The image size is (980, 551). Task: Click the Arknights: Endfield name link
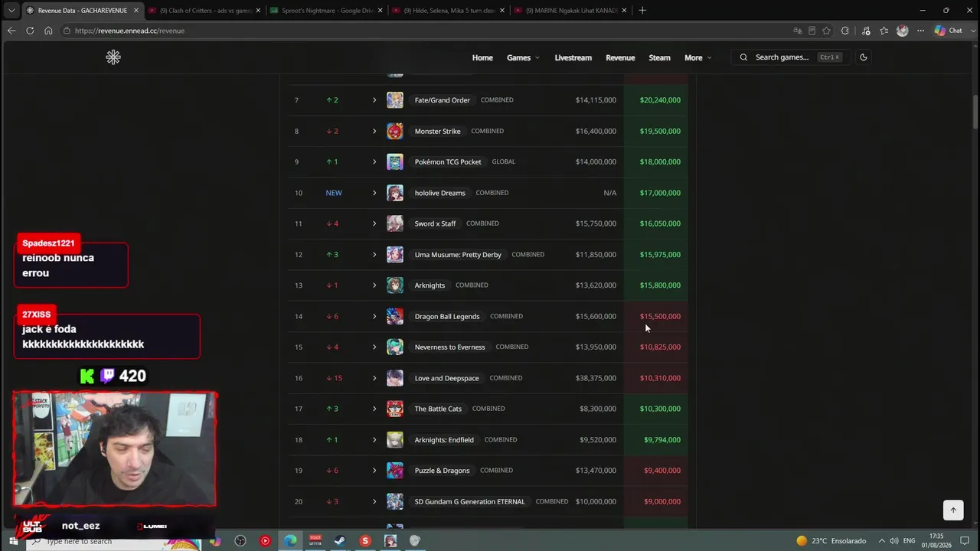click(x=444, y=440)
